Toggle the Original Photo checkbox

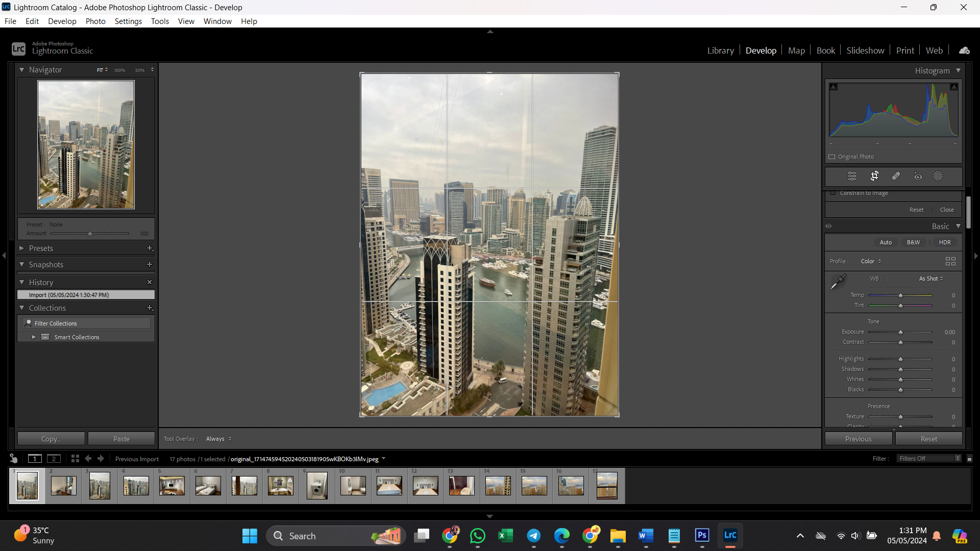pyautogui.click(x=832, y=157)
